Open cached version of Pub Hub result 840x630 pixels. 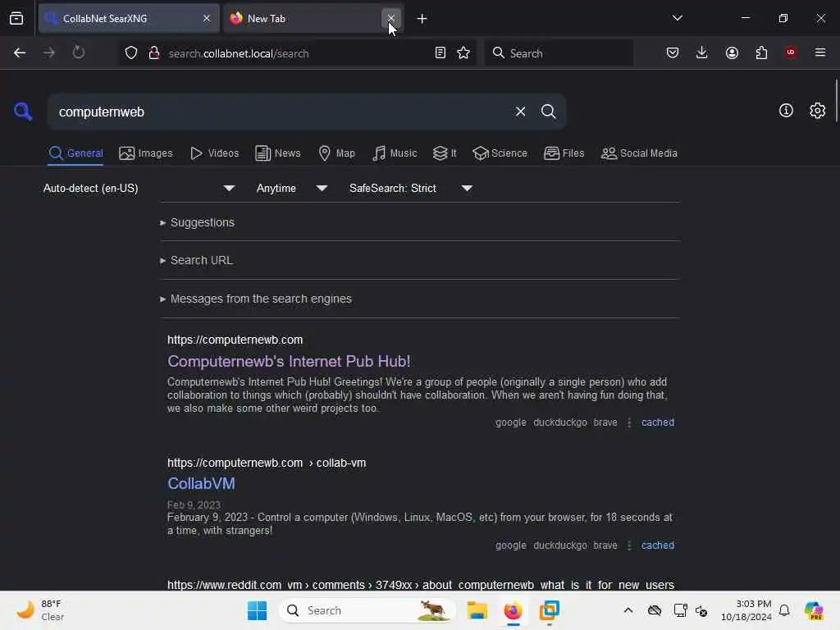(x=657, y=422)
